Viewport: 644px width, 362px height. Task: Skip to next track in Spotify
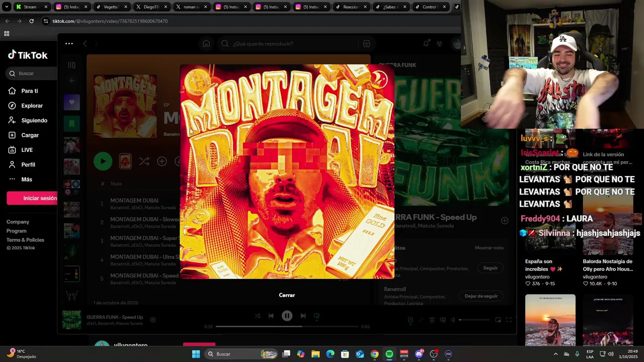303,316
